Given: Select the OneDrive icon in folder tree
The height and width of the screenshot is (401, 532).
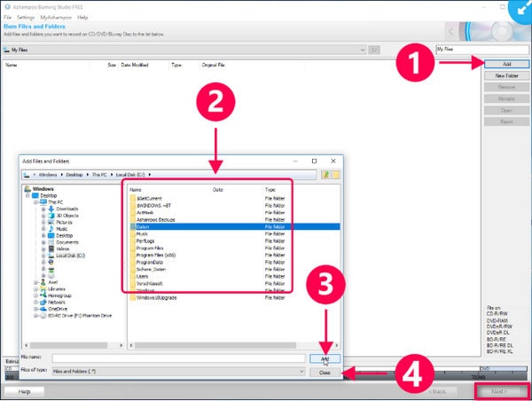Looking at the screenshot, I should coord(43,309).
